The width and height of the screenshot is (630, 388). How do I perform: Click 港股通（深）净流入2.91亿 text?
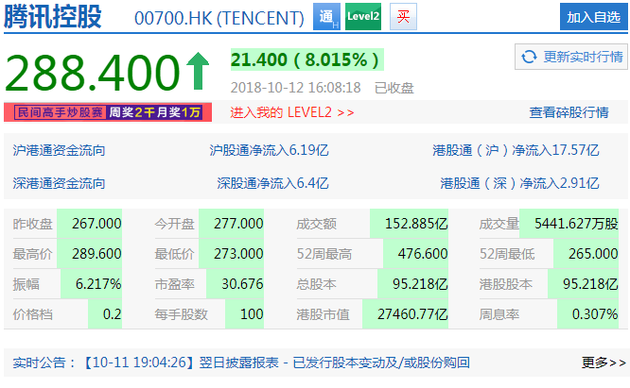tap(520, 184)
